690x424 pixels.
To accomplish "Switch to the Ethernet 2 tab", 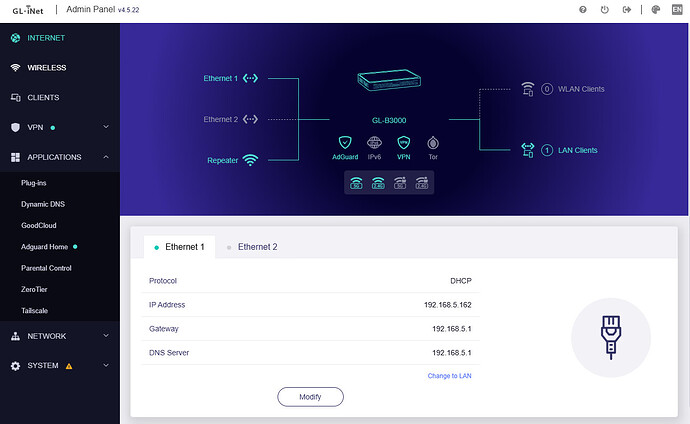I will click(257, 246).
